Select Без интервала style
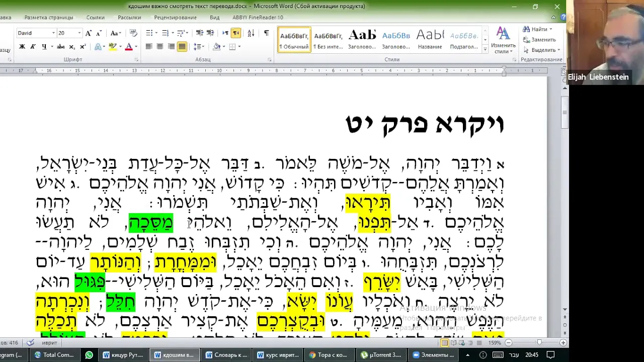644x362 pixels. tap(328, 39)
